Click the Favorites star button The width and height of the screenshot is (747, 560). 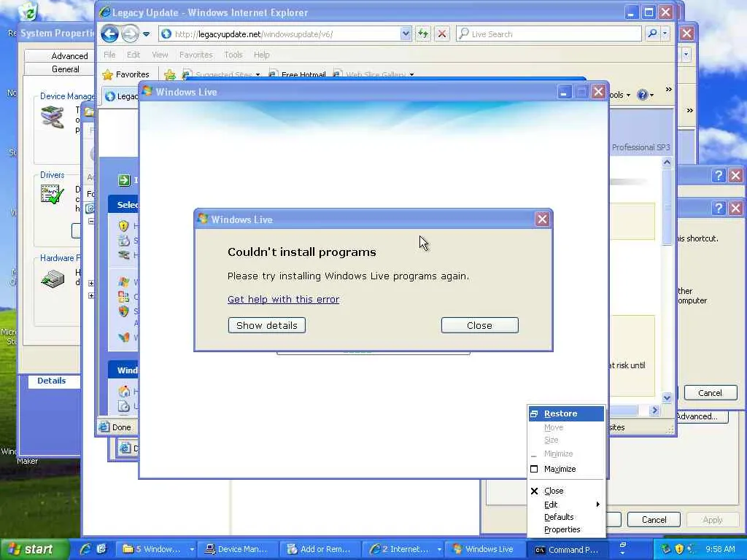[x=126, y=74]
